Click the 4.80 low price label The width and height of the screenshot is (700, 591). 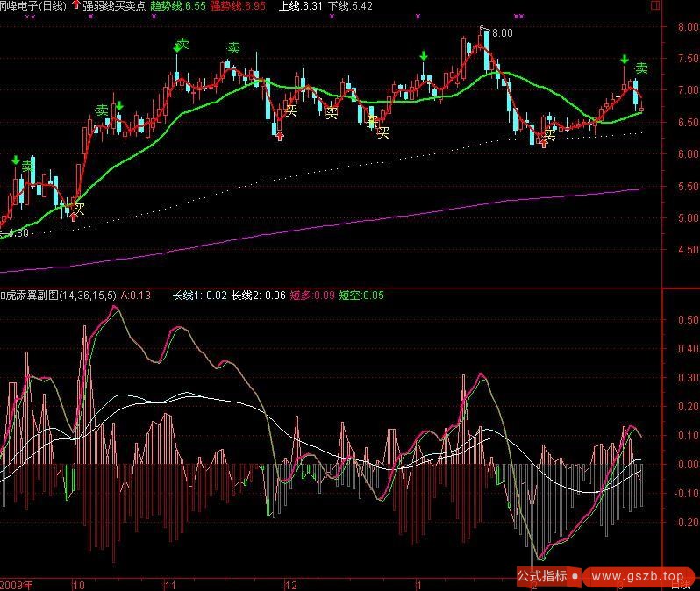(18, 233)
